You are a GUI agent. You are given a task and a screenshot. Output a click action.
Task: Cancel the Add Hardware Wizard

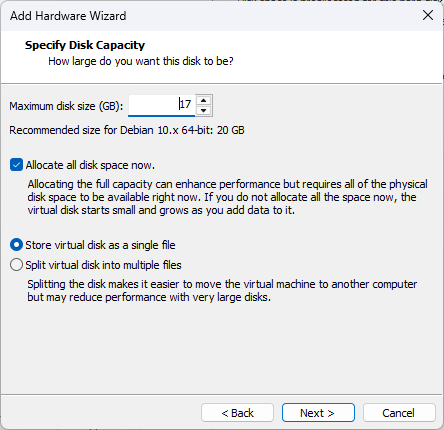point(399,413)
